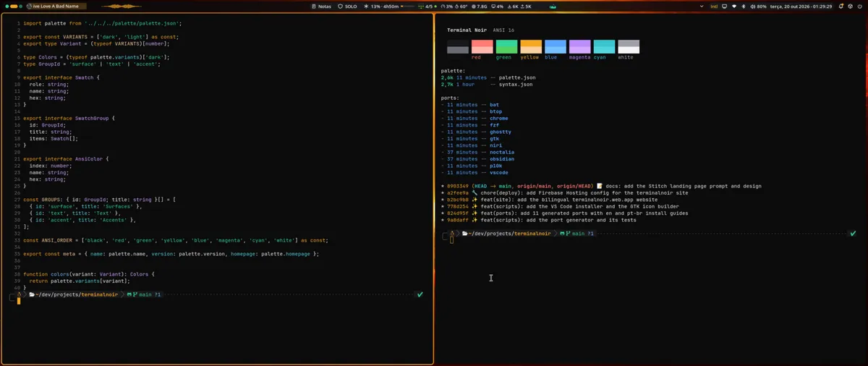Click the 'obsidian' port entry
868x366 pixels.
point(502,159)
